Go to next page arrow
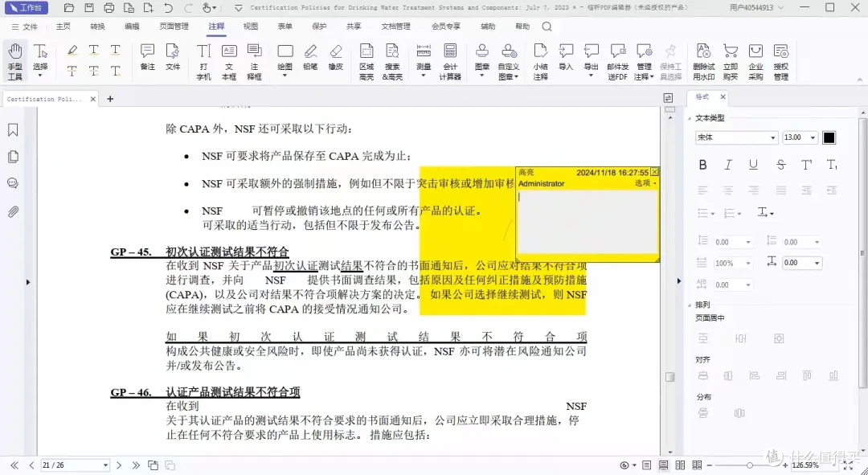This screenshot has height=475, width=868. [x=119, y=465]
